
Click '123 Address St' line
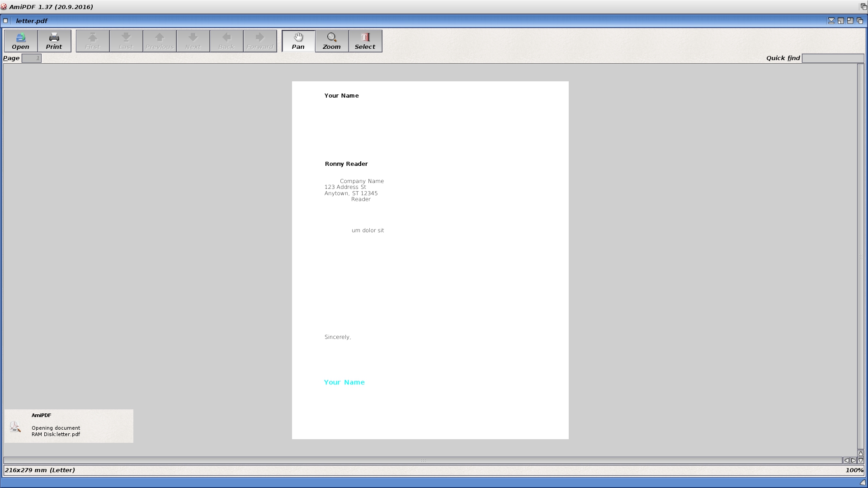pos(345,187)
